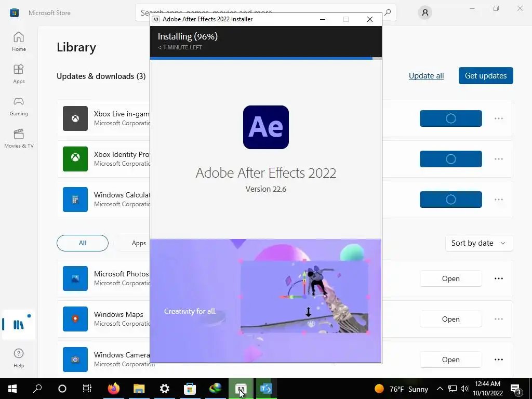
Task: Click the Windows Maps app icon
Action: click(75, 319)
